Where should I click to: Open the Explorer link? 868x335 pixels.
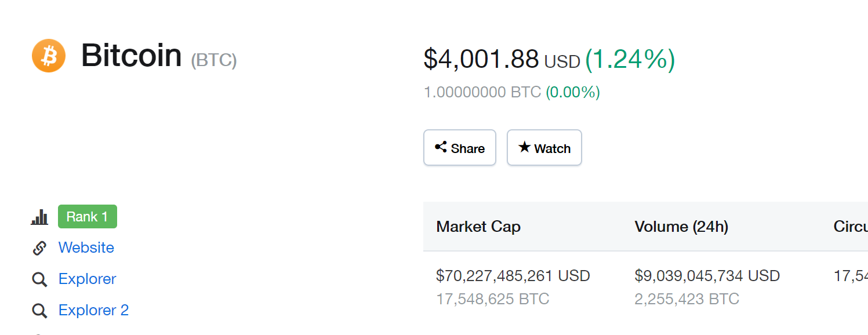88,279
